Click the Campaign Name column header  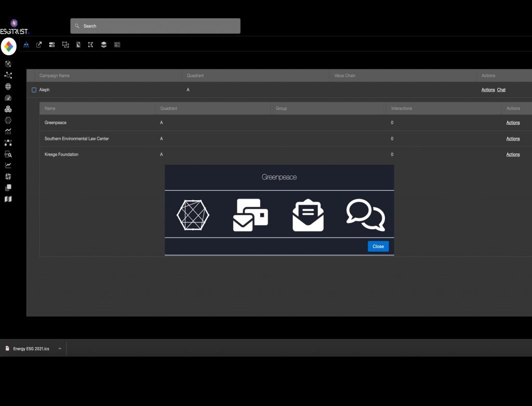(54, 76)
